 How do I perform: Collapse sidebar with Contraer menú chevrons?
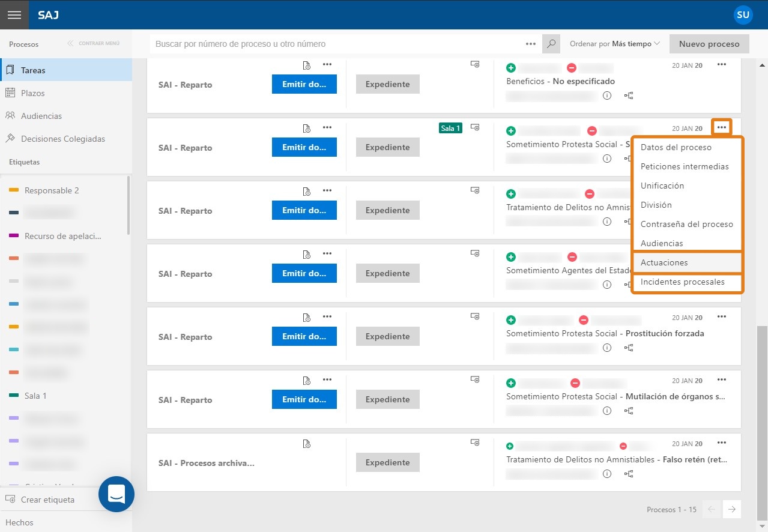(94, 44)
